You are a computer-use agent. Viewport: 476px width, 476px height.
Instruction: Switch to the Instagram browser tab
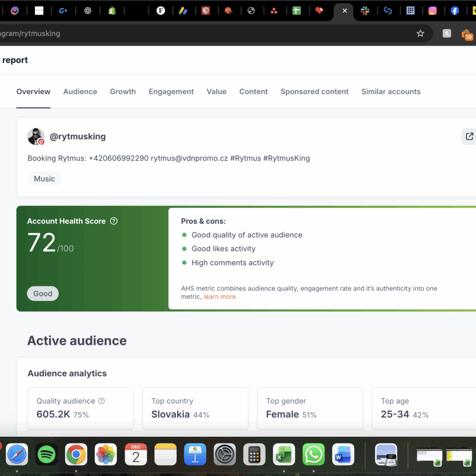(432, 11)
